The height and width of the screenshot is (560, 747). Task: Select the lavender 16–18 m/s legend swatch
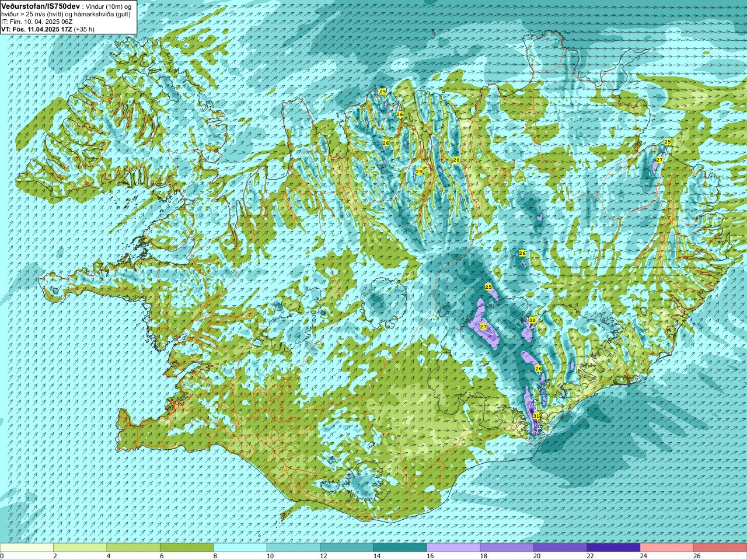(453, 548)
